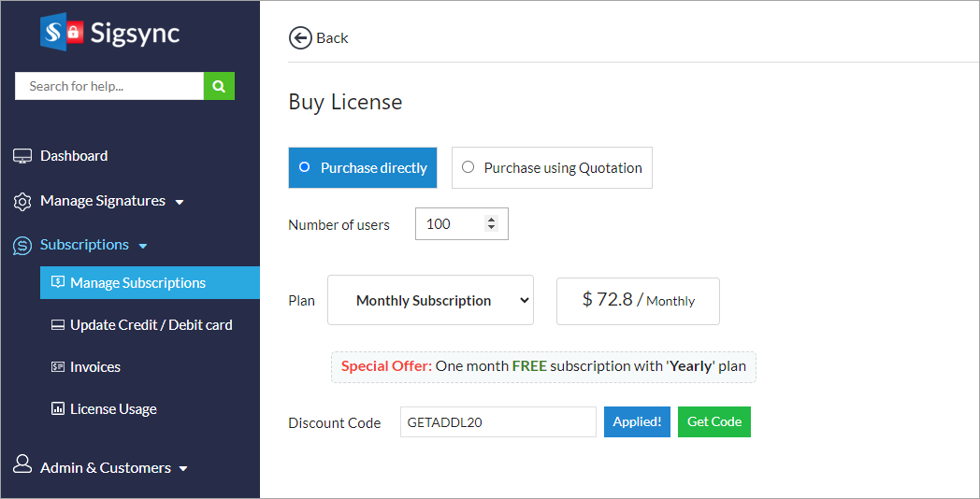Open Manage Subscriptions menu item
Screen dimensions: 980x499
pos(137,283)
